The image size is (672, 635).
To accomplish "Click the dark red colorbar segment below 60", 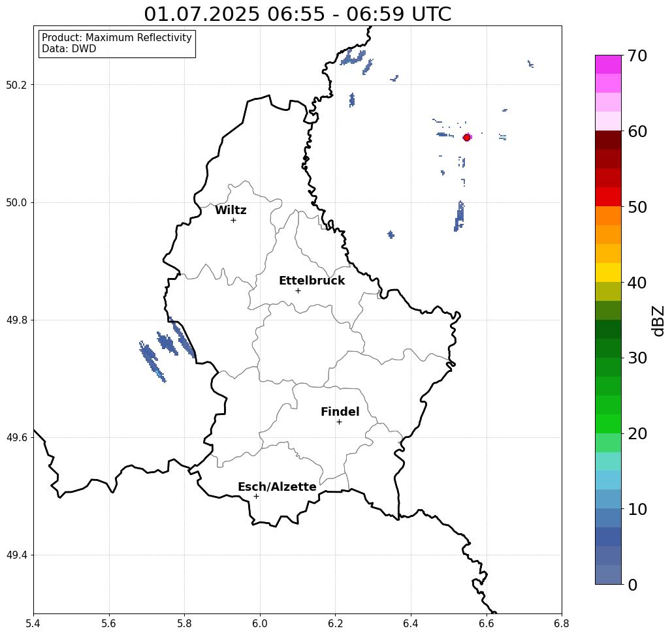I will pyautogui.click(x=608, y=140).
